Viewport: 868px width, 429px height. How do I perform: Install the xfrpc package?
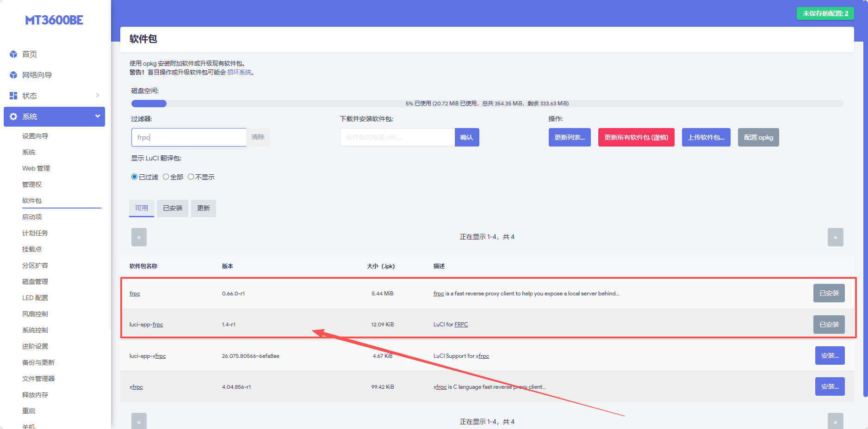[830, 386]
